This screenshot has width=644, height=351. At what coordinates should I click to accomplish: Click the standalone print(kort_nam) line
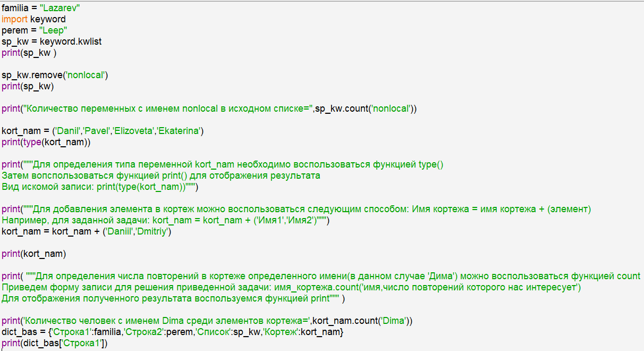click(x=34, y=254)
